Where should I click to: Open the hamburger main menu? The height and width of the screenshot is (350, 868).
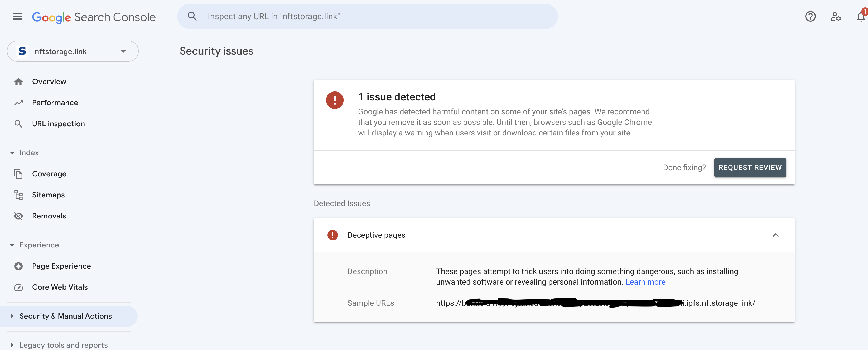(17, 17)
